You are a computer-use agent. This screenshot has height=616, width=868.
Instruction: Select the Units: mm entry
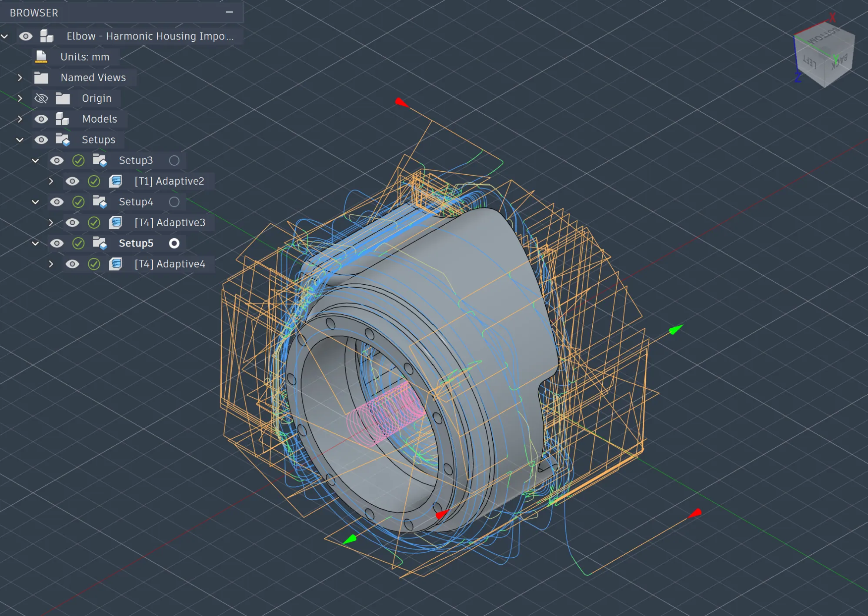85,57
